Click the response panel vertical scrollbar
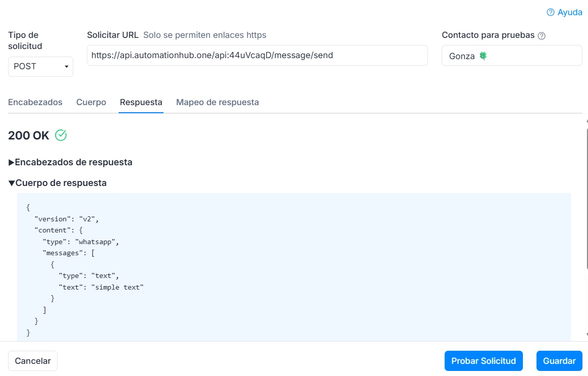Screen dimensions: 588x376 tap(586, 199)
